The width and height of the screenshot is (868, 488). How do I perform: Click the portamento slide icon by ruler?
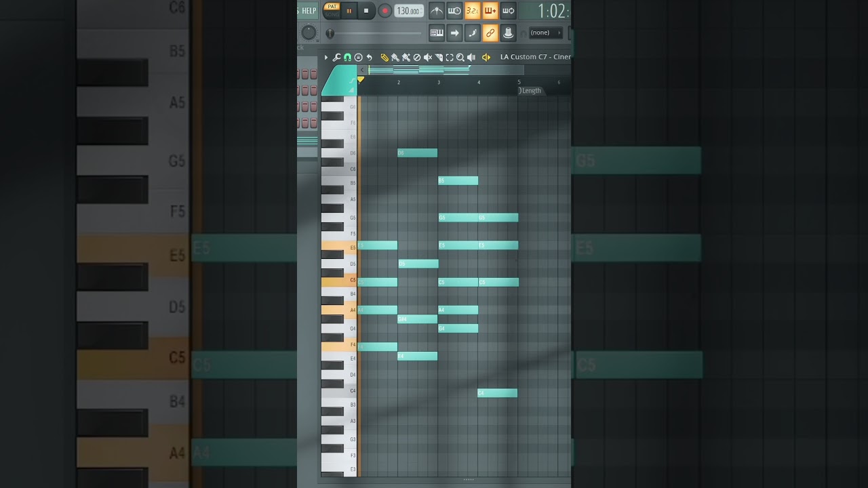point(351,81)
